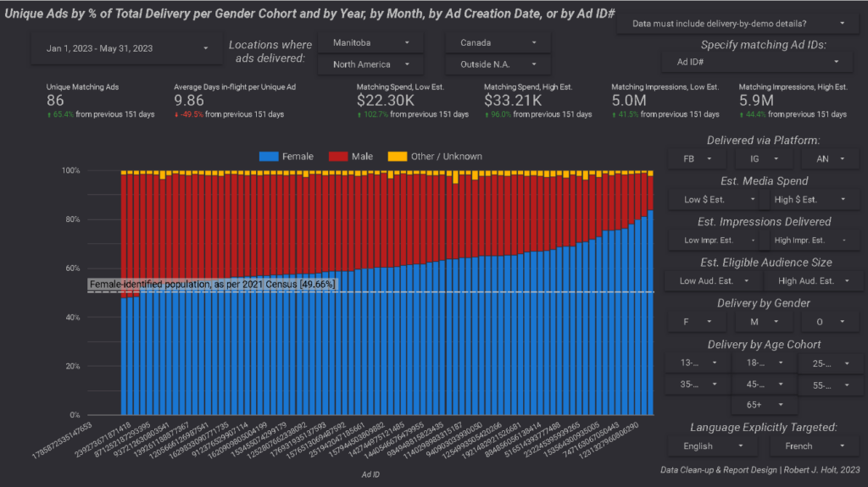Expand the English language targeting filter
Viewport: 868px width, 487px height.
[713, 446]
